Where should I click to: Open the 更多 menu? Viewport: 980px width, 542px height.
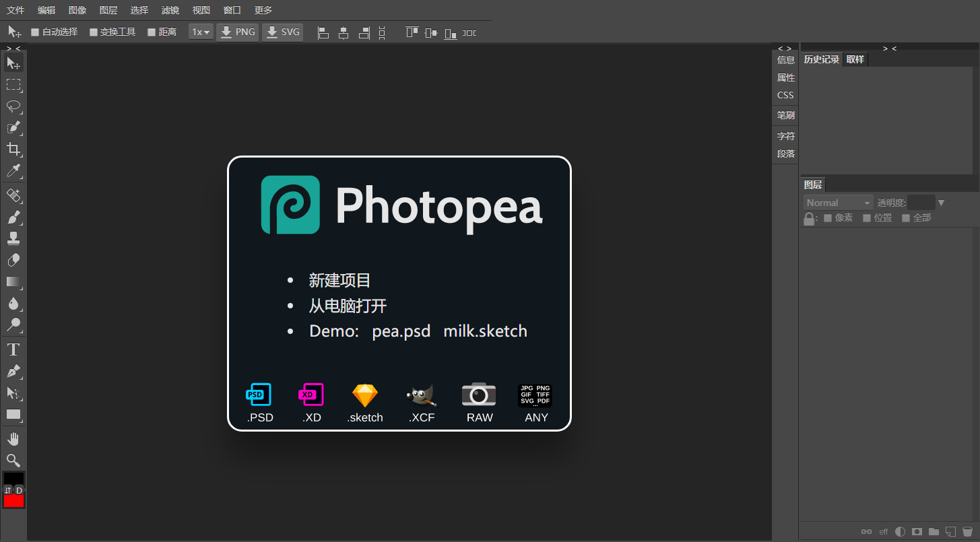[263, 10]
